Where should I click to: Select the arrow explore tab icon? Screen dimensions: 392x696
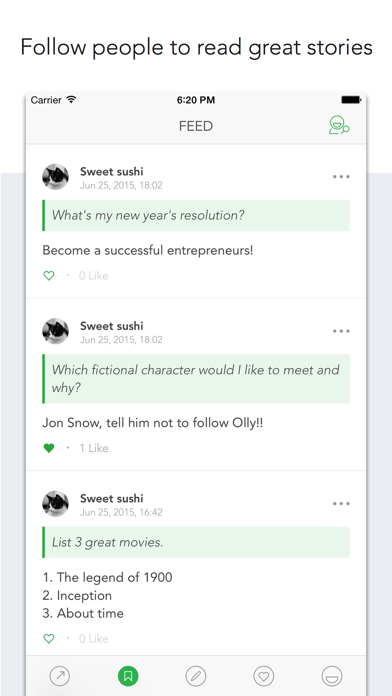click(x=60, y=676)
